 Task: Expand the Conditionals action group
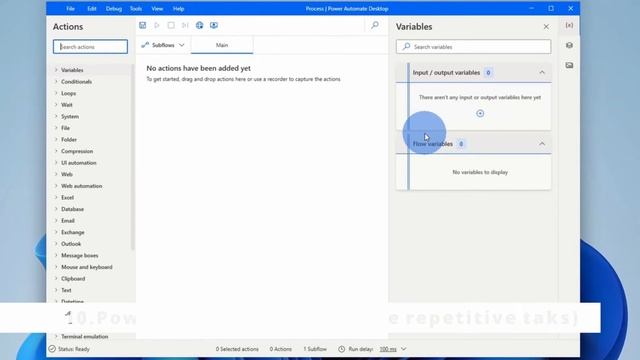tap(56, 82)
